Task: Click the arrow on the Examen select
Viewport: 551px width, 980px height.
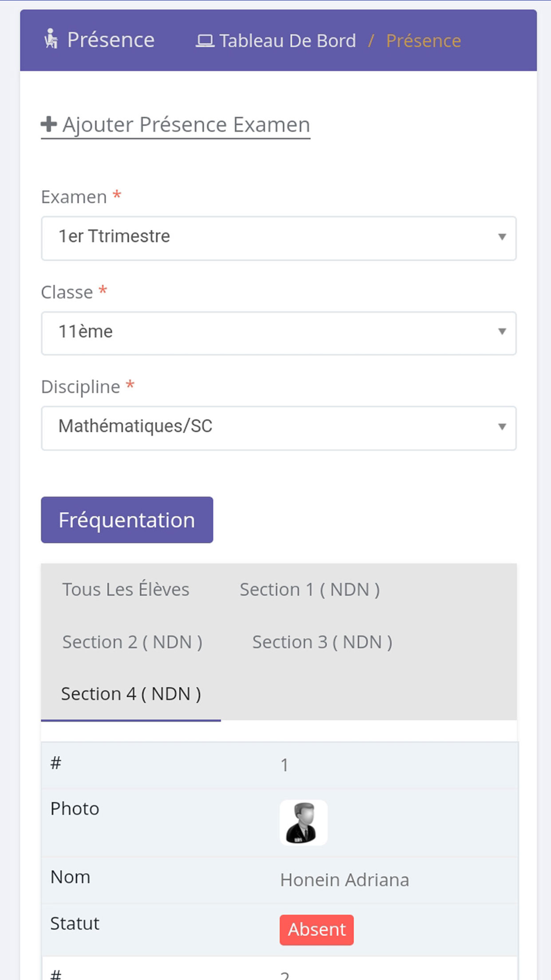Action: (502, 237)
